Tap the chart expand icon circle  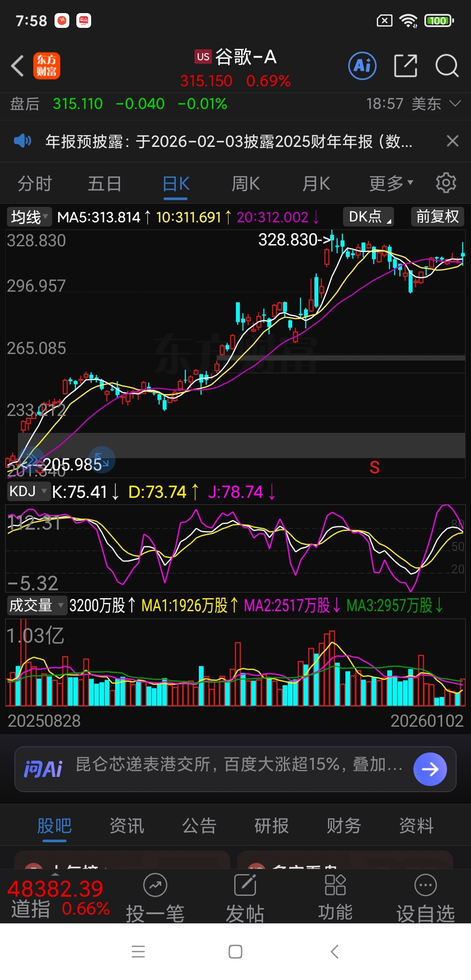(x=102, y=459)
